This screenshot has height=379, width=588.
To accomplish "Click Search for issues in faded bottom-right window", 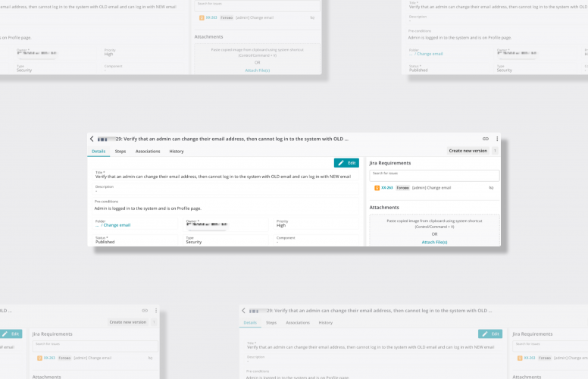I will [x=550, y=346].
